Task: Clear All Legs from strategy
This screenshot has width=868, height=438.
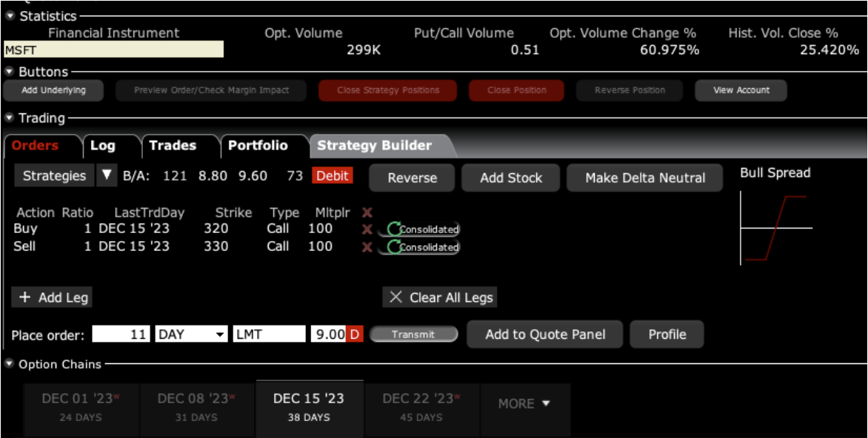Action: click(x=441, y=297)
